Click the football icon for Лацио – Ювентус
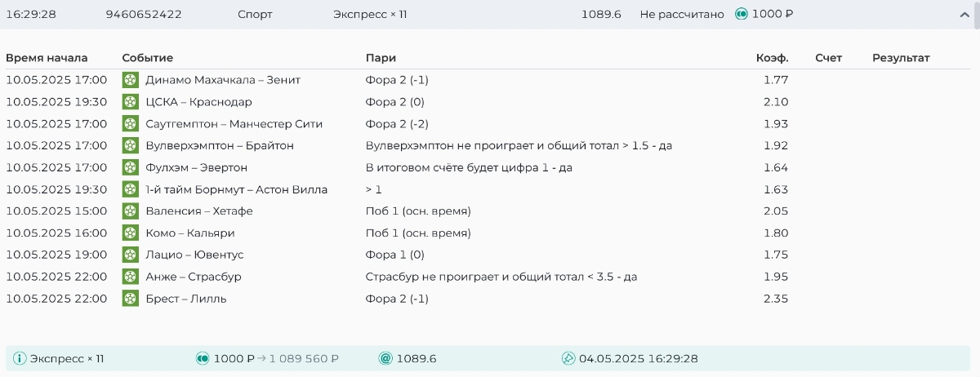This screenshot has height=377, width=980. (131, 255)
